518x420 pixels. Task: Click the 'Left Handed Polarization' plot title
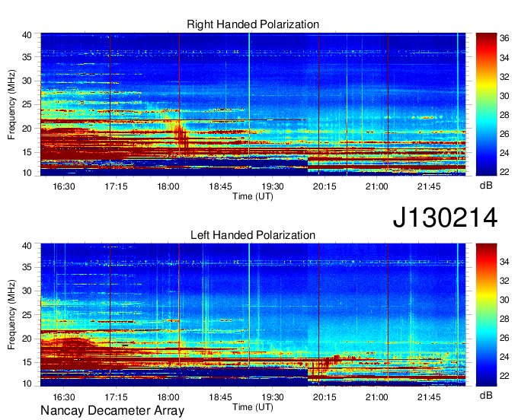tap(253, 235)
